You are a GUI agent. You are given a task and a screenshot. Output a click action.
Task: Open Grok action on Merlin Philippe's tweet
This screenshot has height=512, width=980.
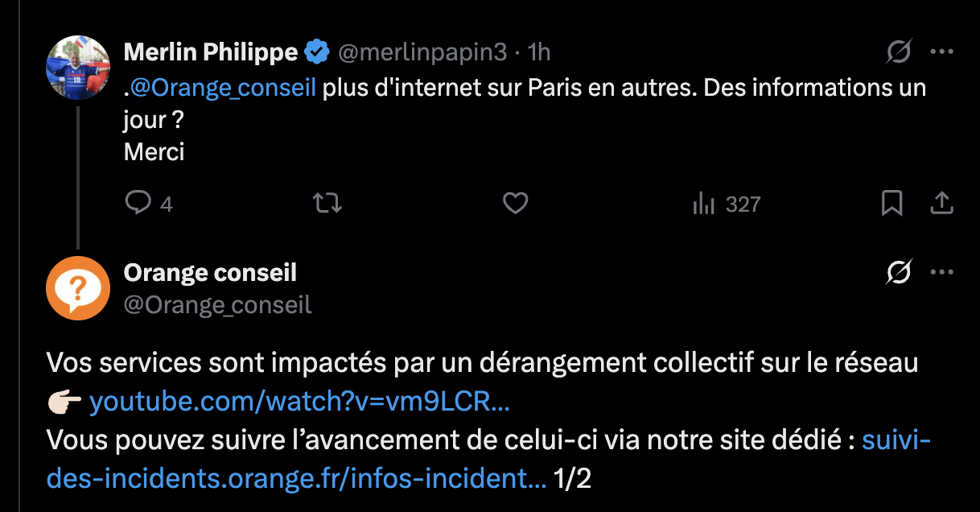pos(899,52)
